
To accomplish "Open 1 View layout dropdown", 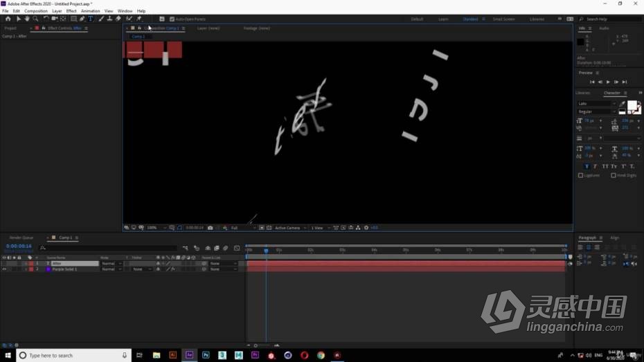I will (x=320, y=228).
